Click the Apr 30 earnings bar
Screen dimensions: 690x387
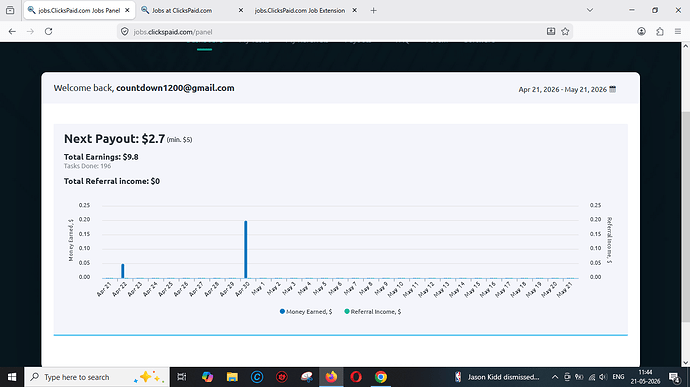click(x=246, y=249)
